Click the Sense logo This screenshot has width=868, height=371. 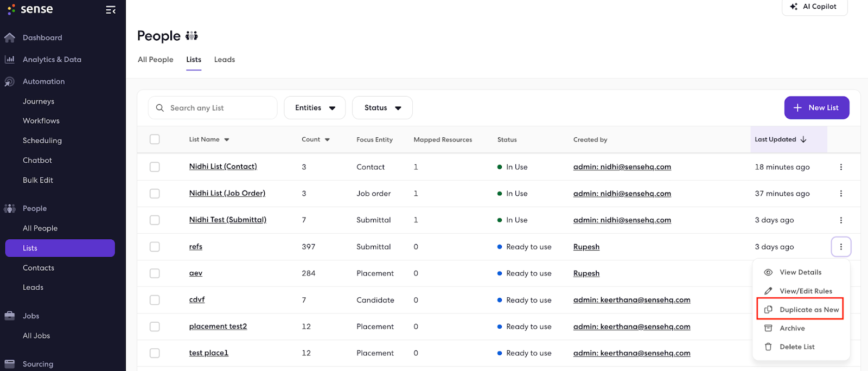(30, 9)
